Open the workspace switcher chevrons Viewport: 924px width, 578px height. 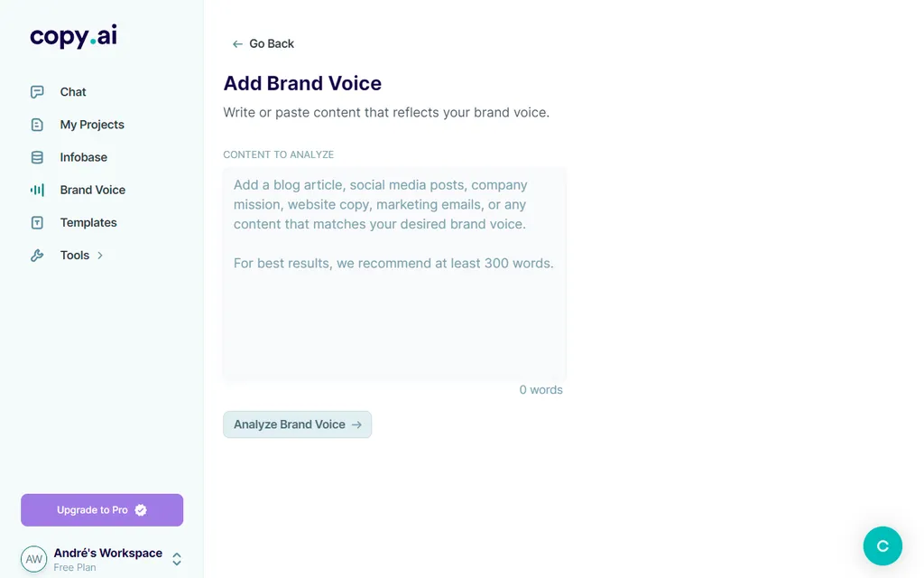click(x=176, y=558)
